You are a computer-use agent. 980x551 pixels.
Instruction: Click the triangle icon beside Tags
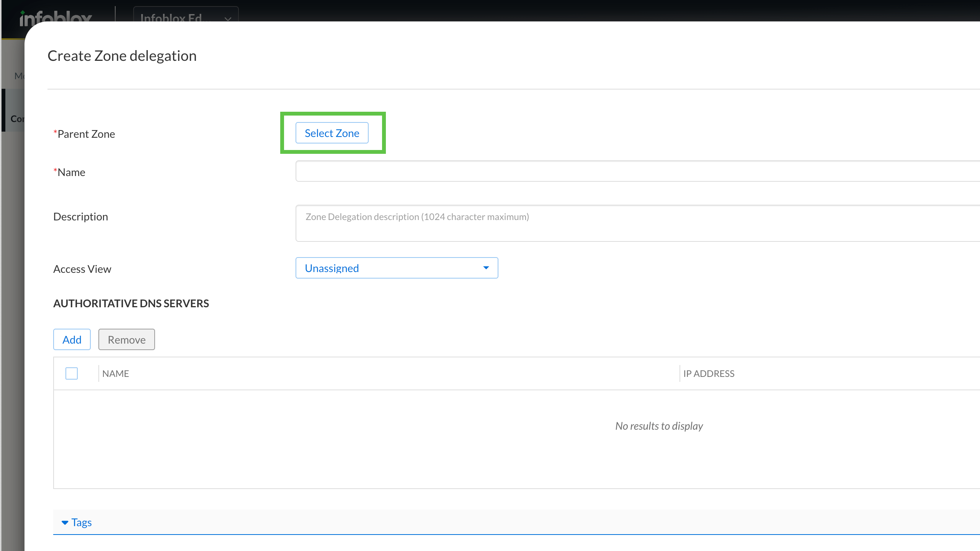[65, 522]
